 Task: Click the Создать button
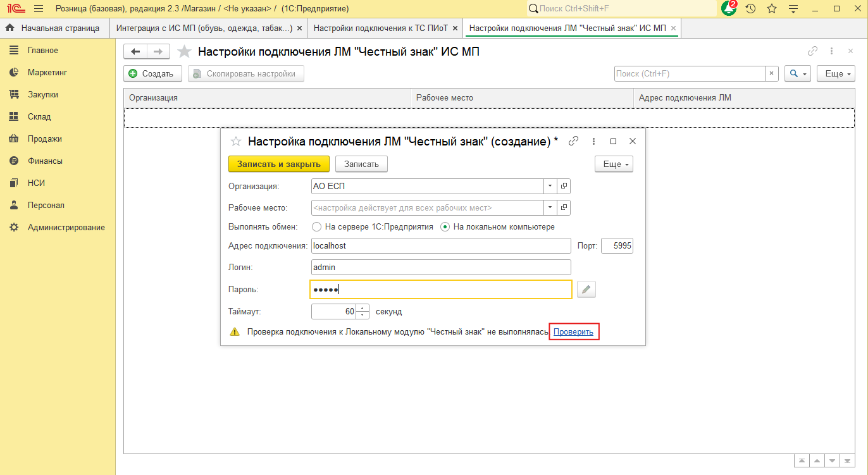(152, 74)
